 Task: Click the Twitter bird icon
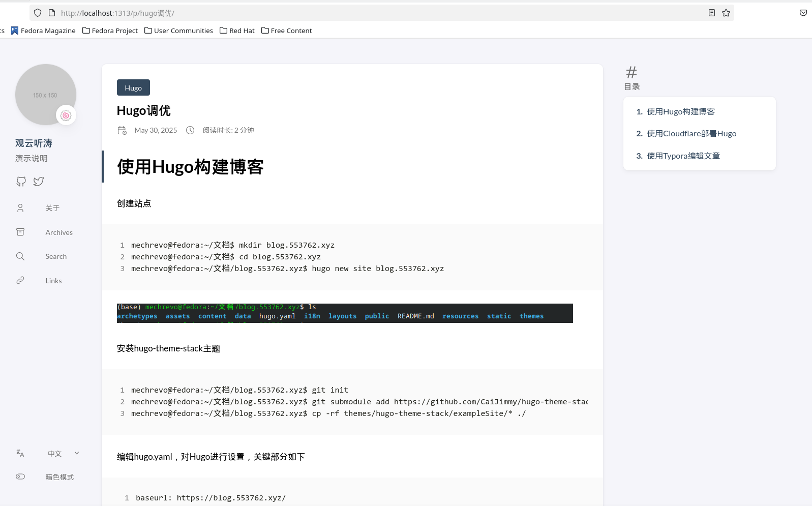(x=39, y=182)
